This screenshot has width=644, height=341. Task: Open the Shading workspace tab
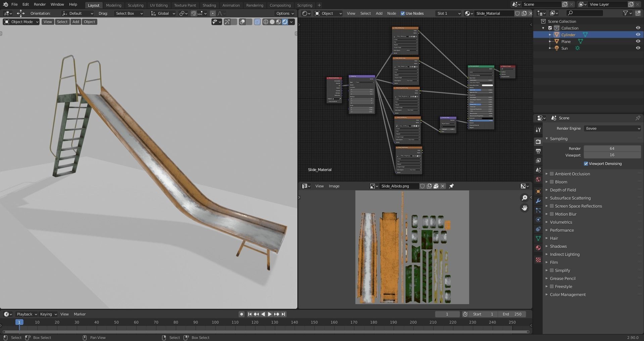point(209,5)
